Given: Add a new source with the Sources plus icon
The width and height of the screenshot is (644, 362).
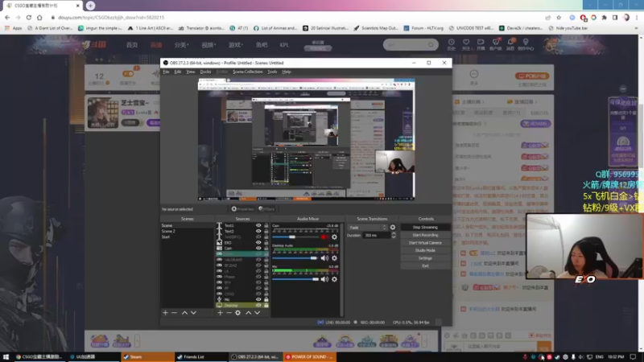Looking at the screenshot, I should (x=220, y=313).
